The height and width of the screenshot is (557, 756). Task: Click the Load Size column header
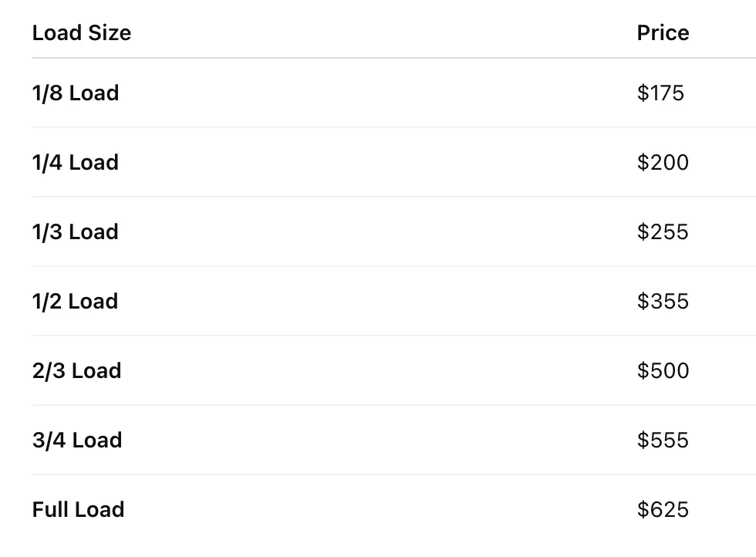[x=82, y=33]
